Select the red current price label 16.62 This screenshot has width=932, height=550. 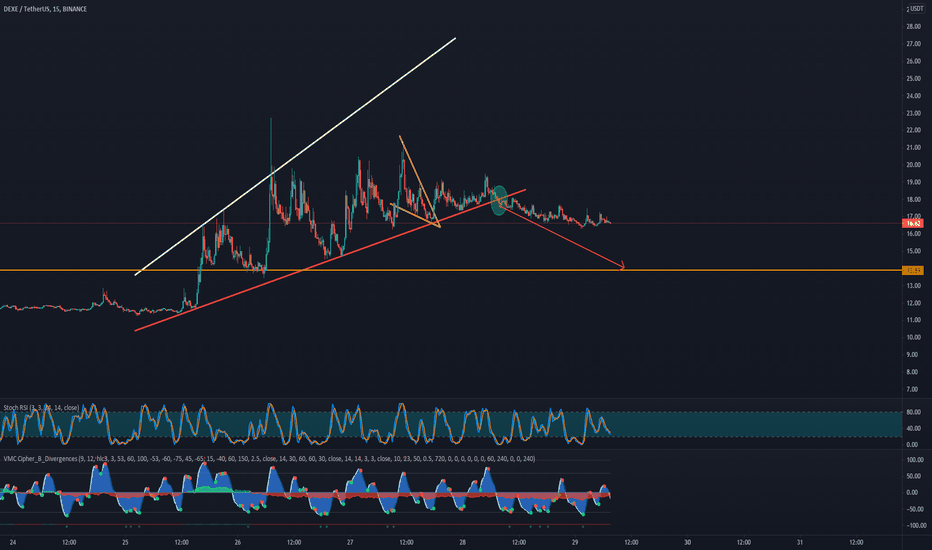[912, 224]
